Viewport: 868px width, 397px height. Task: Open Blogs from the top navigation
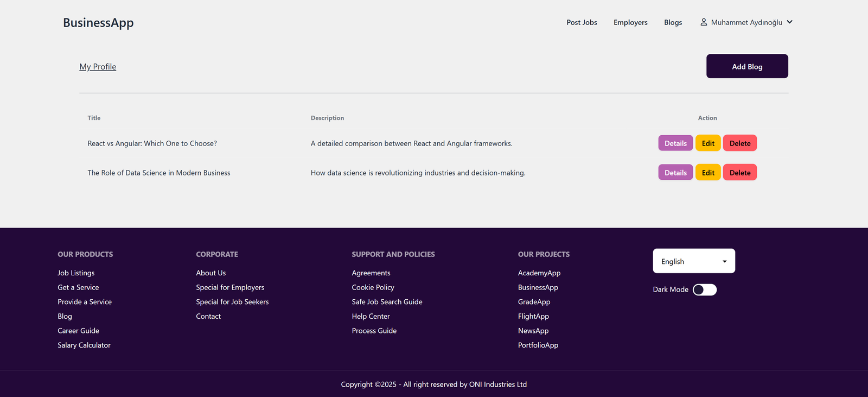coord(673,22)
